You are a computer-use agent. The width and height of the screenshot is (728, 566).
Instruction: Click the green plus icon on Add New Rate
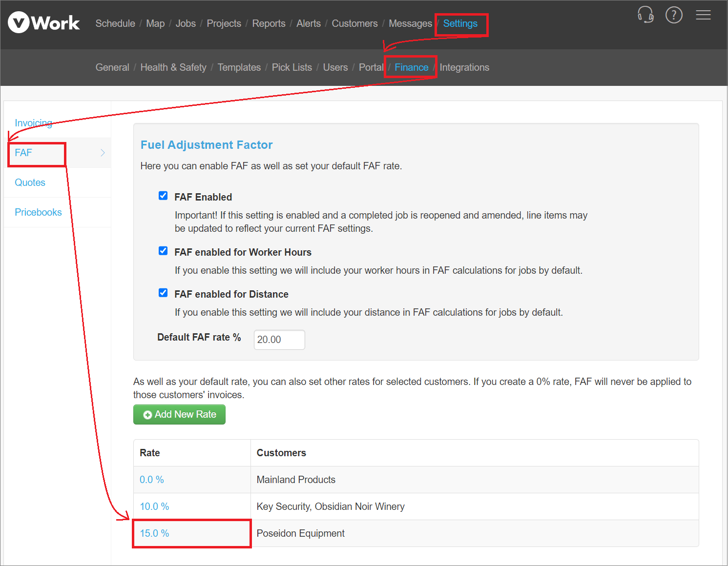click(x=147, y=414)
